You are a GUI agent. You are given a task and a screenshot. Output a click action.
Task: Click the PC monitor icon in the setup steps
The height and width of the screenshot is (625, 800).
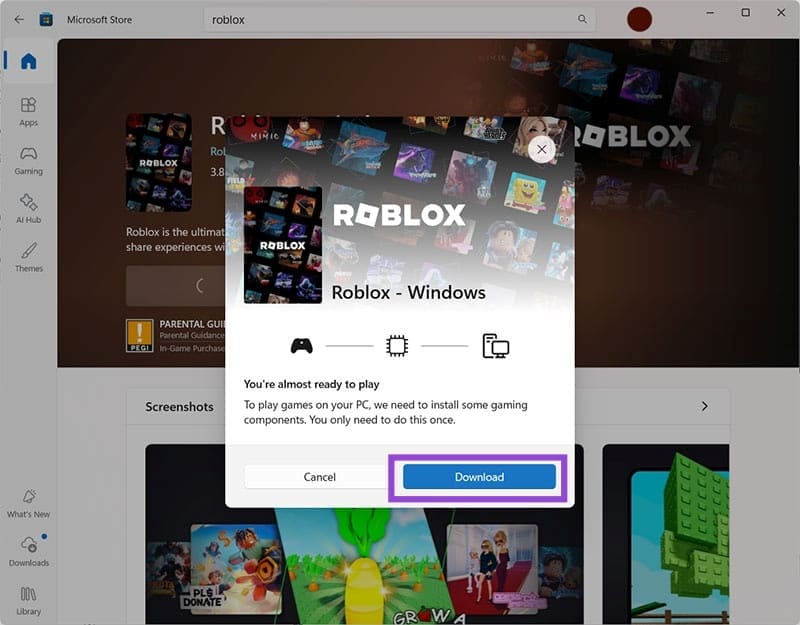click(x=497, y=344)
